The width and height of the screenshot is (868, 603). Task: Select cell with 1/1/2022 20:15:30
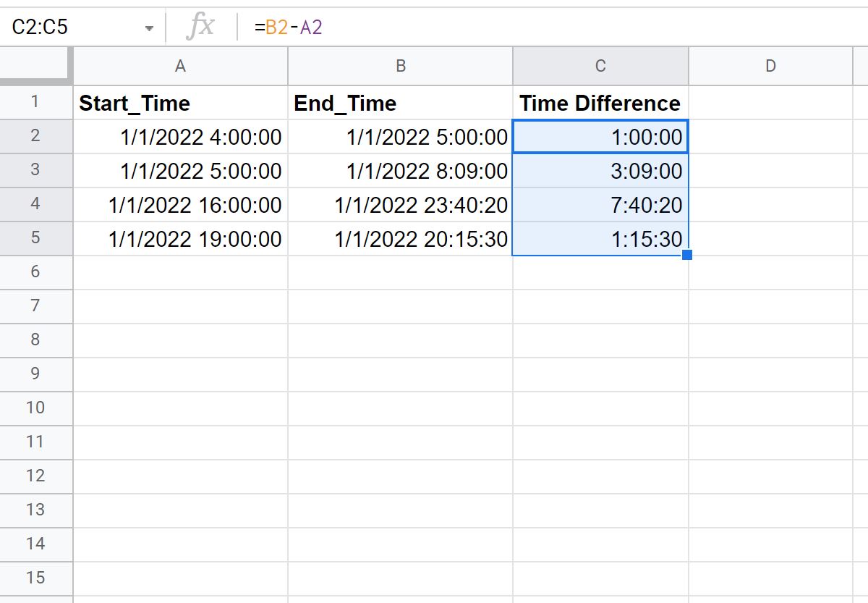pos(400,238)
